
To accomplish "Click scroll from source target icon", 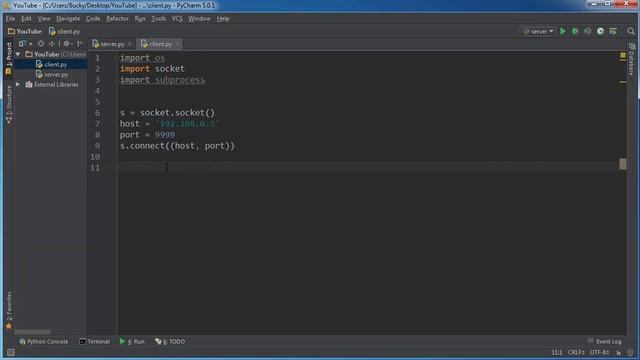I will [41, 44].
